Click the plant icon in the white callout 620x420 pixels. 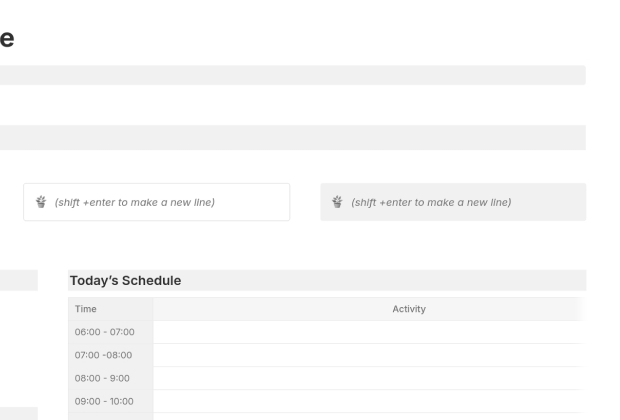tap(41, 202)
